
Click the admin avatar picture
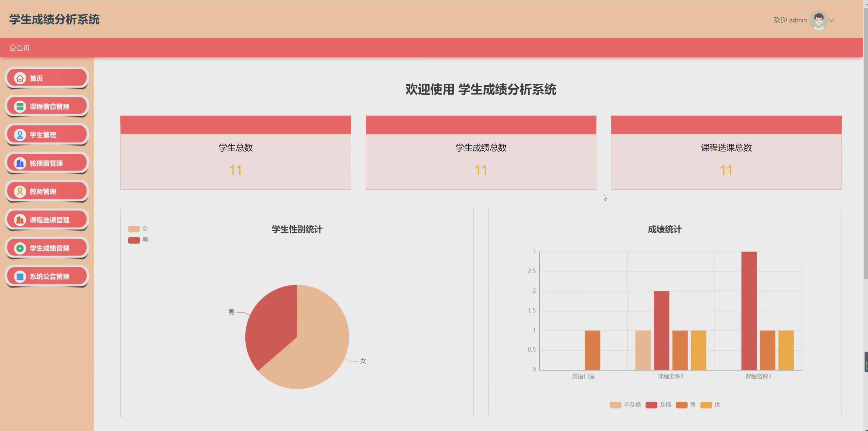click(x=818, y=20)
